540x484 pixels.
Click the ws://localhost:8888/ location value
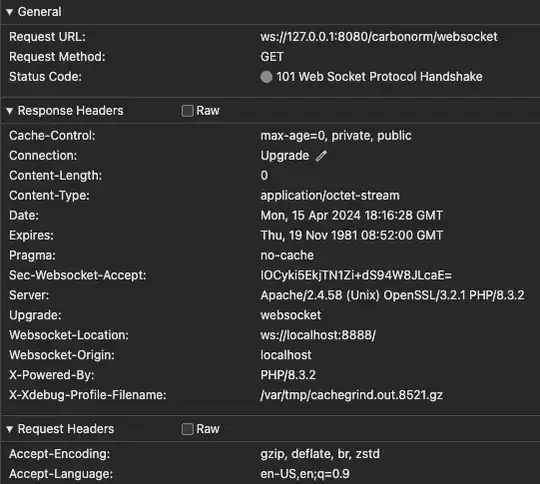(318, 335)
